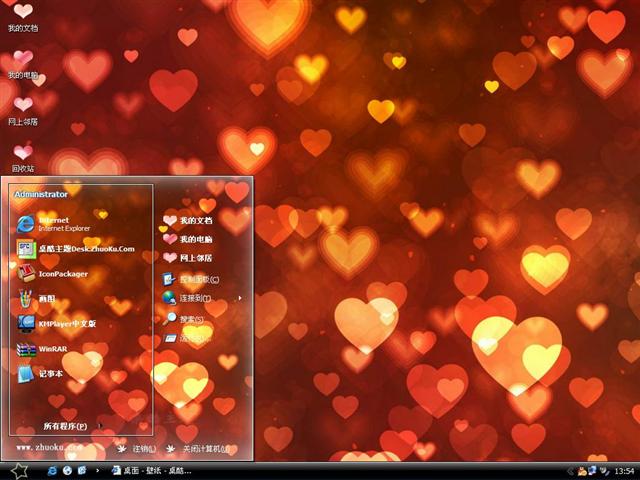Image resolution: width=640 pixels, height=480 pixels.
Task: Launch Internet Explorer from the quick launch bar
Action: click(x=52, y=471)
